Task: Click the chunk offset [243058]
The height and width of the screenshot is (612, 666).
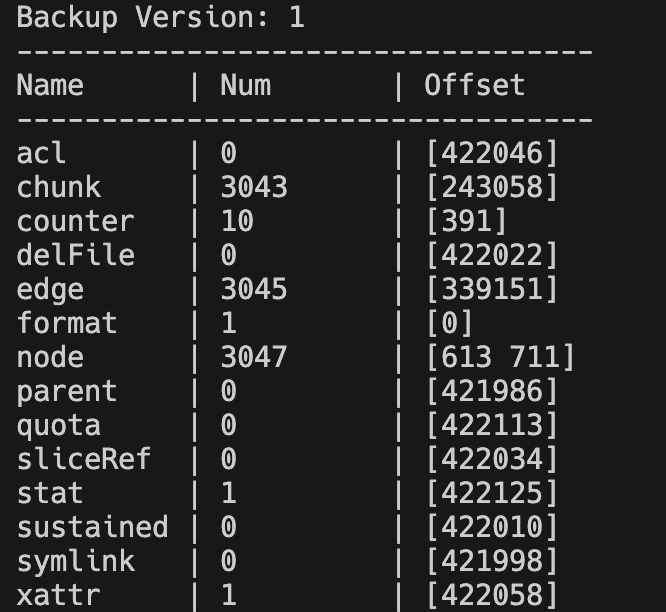Action: click(491, 187)
